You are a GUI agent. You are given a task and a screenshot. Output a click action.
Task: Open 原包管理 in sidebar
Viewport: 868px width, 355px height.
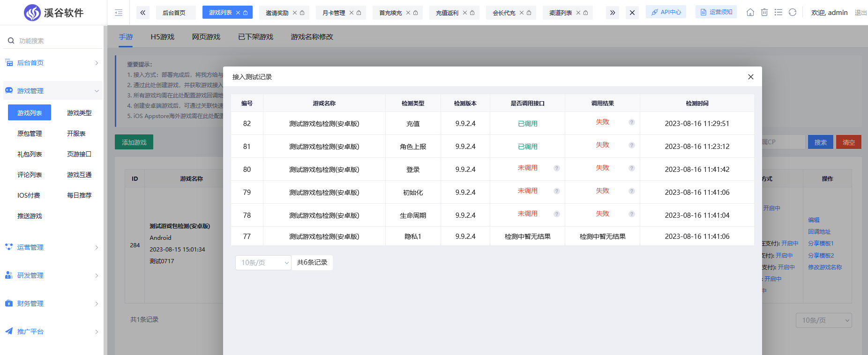tap(30, 133)
